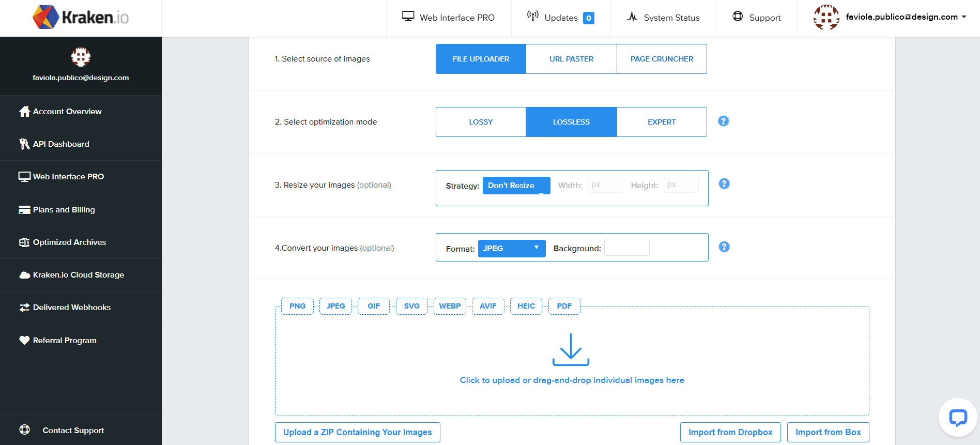Open Optimized Archives page

point(81,242)
